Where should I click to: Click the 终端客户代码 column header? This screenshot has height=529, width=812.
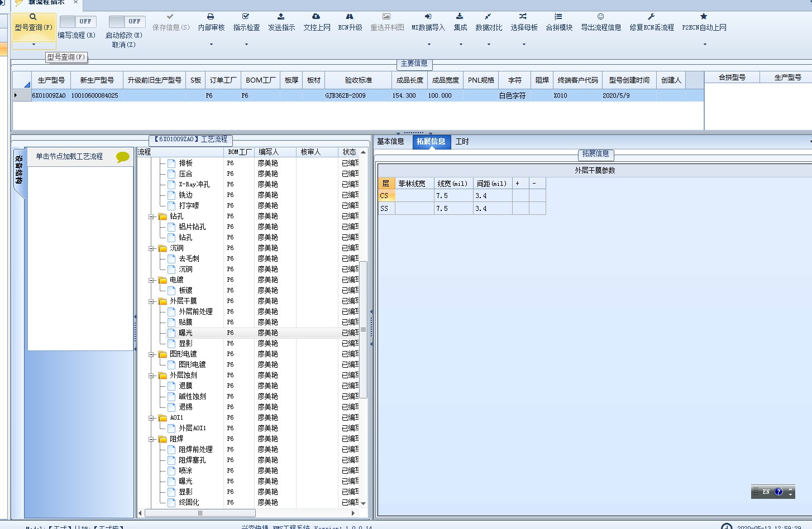coord(578,80)
